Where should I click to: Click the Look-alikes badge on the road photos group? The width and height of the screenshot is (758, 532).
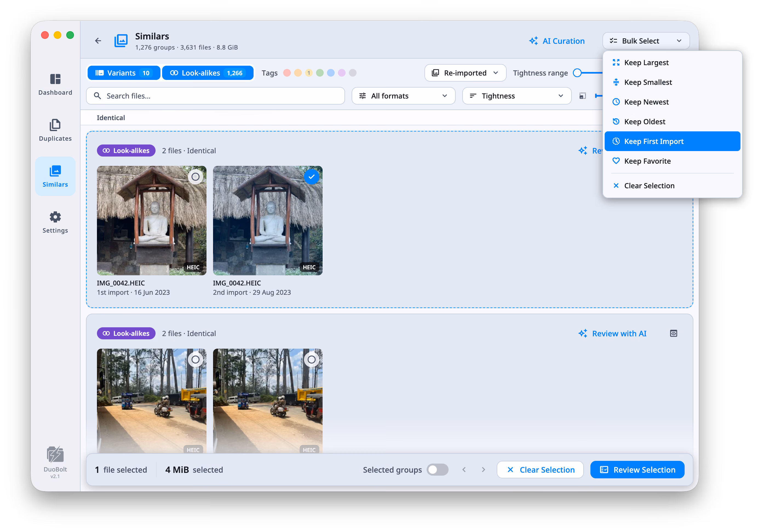click(126, 333)
